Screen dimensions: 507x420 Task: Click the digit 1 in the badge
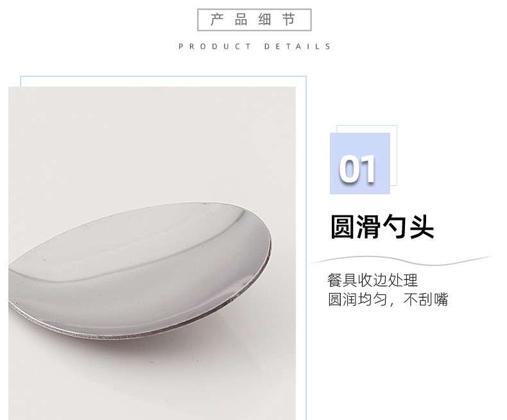[x=368, y=169]
